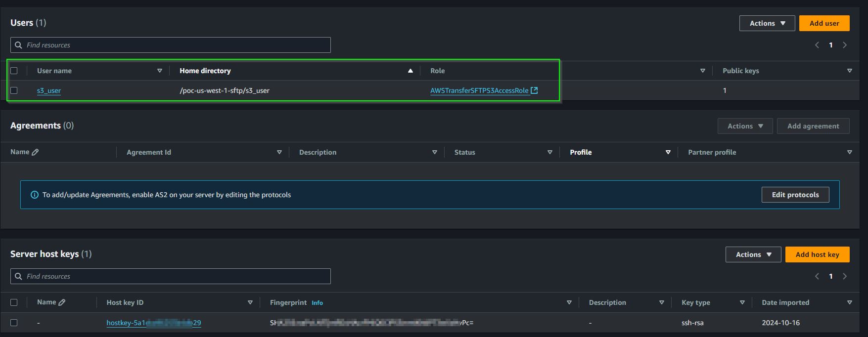Click external link icon beside AWSTransferSFTPS3AccessRole
The width and height of the screenshot is (868, 337).
(534, 90)
